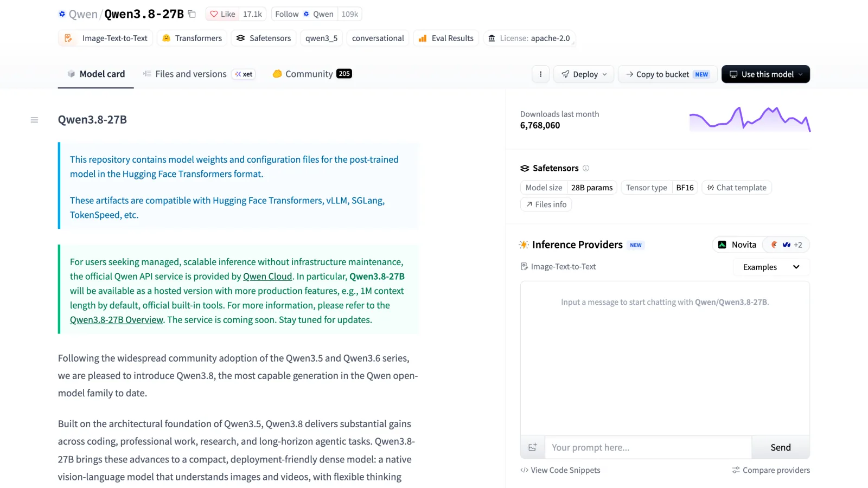
Task: Open Files info
Action: pos(546,204)
